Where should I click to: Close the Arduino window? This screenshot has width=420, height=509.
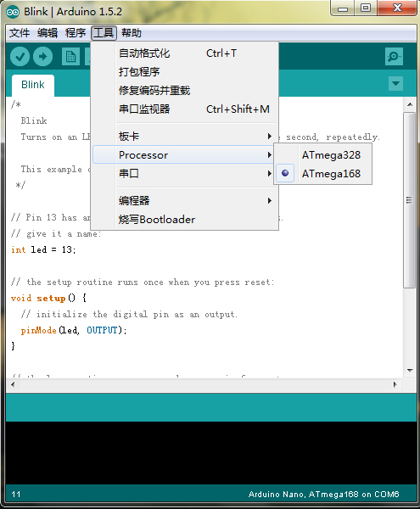click(397, 8)
